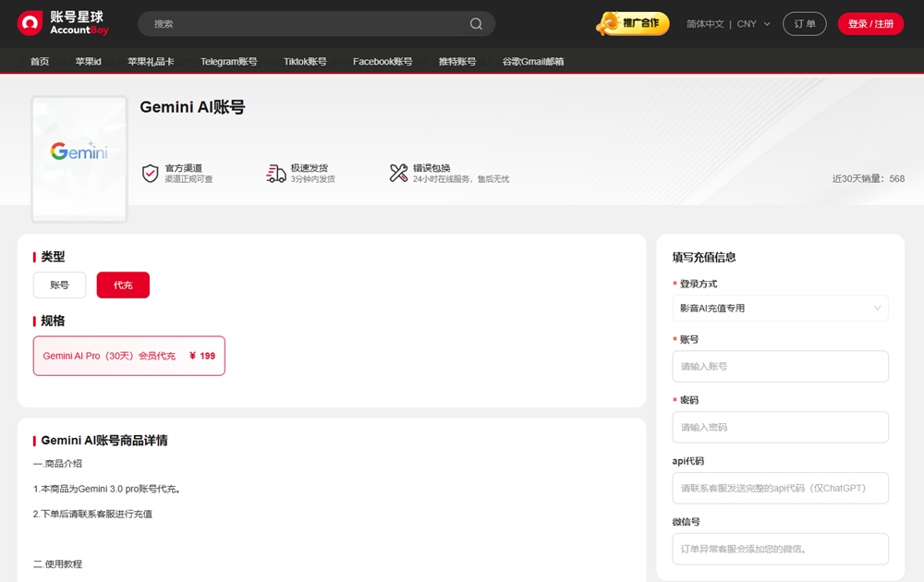The image size is (924, 582).
Task: Click the official channel shield icon
Action: tap(150, 173)
